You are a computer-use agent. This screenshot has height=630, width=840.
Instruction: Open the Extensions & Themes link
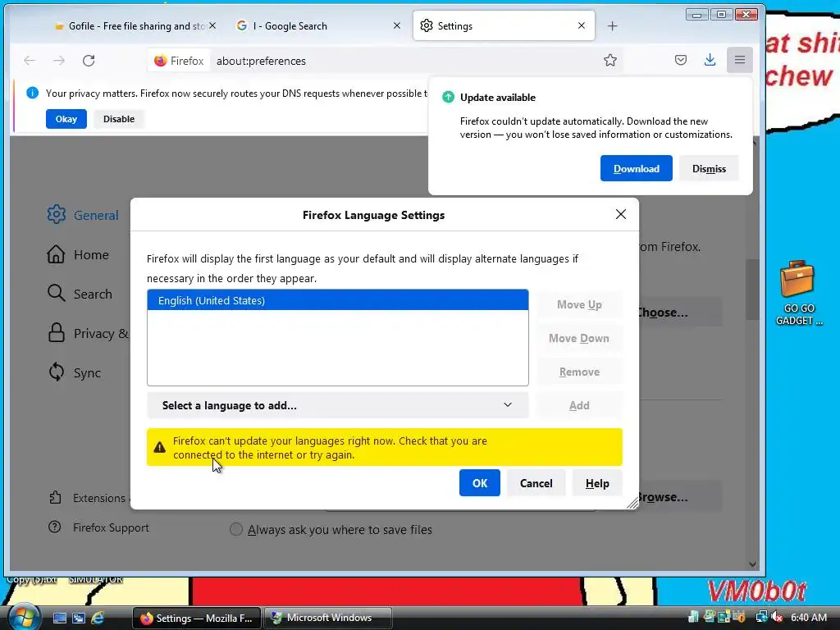(x=89, y=498)
